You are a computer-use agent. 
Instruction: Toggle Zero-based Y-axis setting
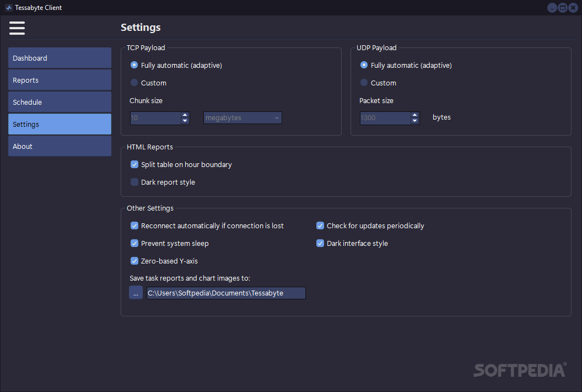[134, 261]
